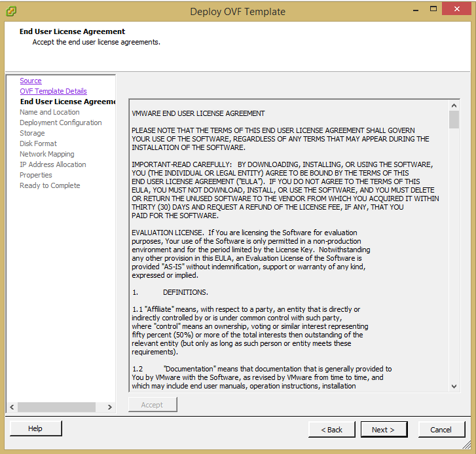
Task: Click license text scroll up arrow
Action: coord(454,105)
